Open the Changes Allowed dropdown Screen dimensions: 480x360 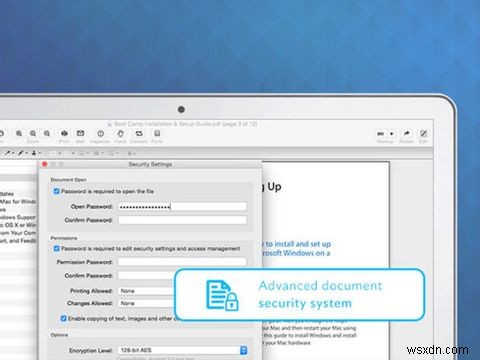click(146, 303)
